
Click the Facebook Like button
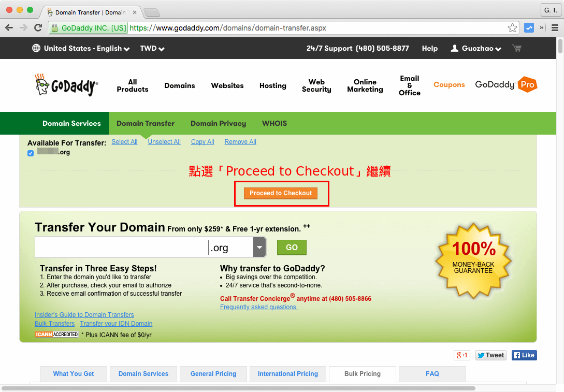524,355
